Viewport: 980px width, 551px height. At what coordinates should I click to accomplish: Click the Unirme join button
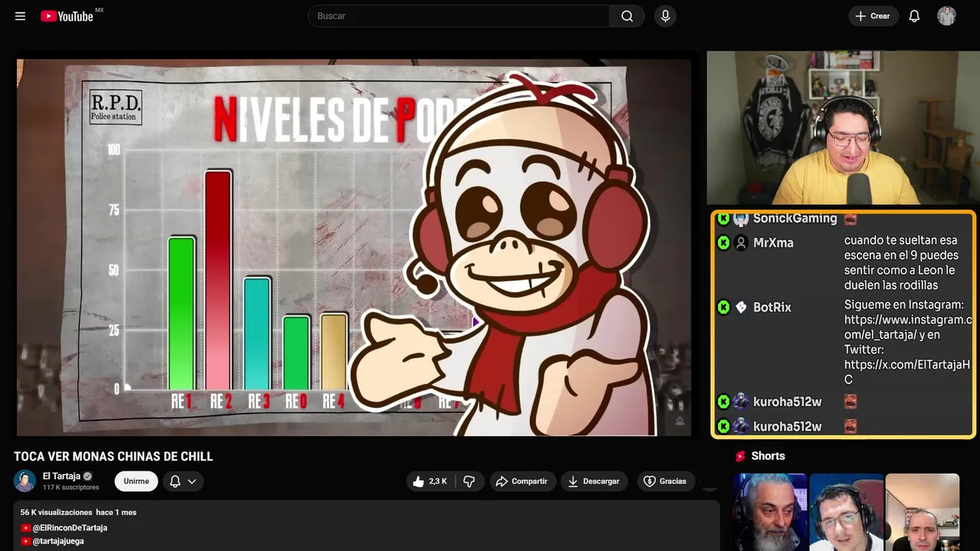click(136, 481)
